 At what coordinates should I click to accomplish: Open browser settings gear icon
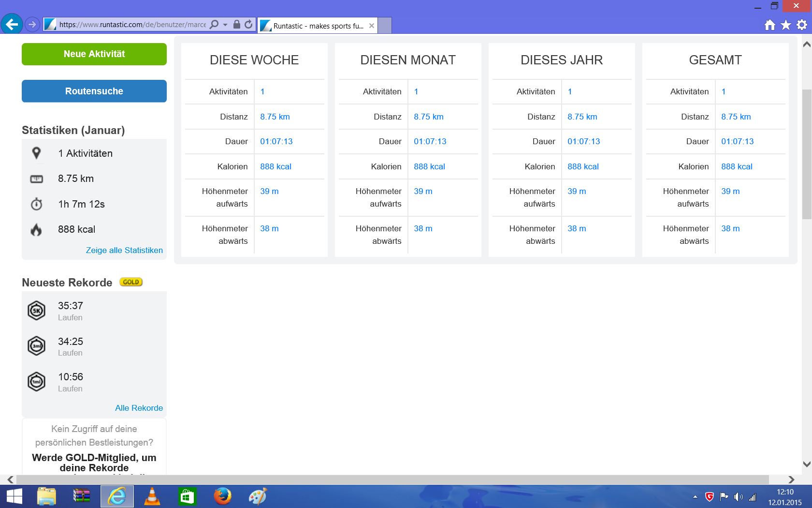tap(802, 25)
